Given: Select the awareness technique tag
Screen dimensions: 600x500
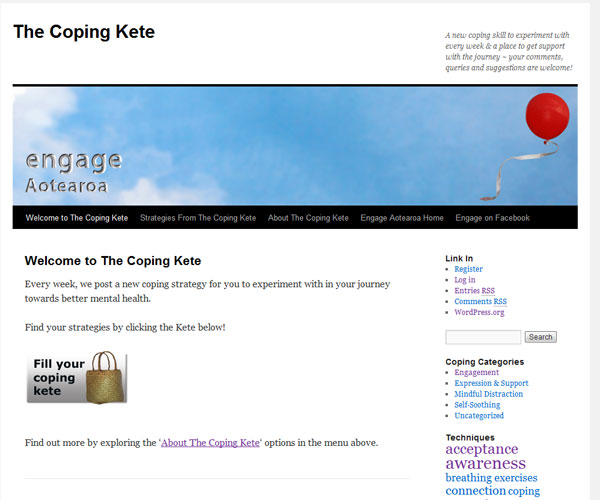Looking at the screenshot, I should [x=486, y=463].
